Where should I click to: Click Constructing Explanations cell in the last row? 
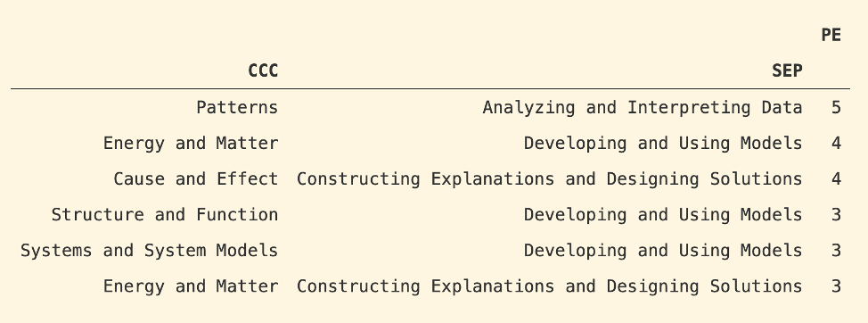550,286
